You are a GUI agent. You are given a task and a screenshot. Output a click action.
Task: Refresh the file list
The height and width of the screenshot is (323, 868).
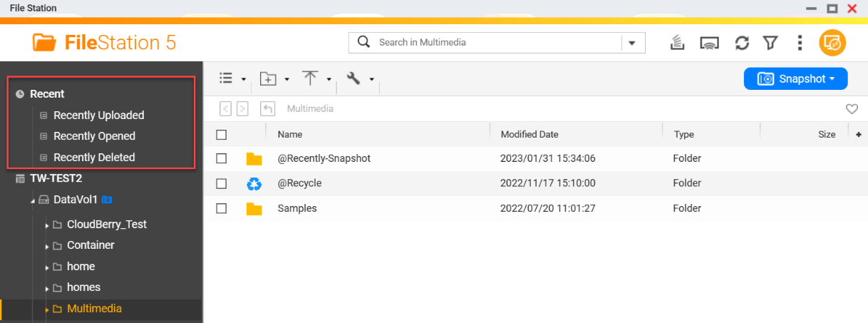[742, 43]
